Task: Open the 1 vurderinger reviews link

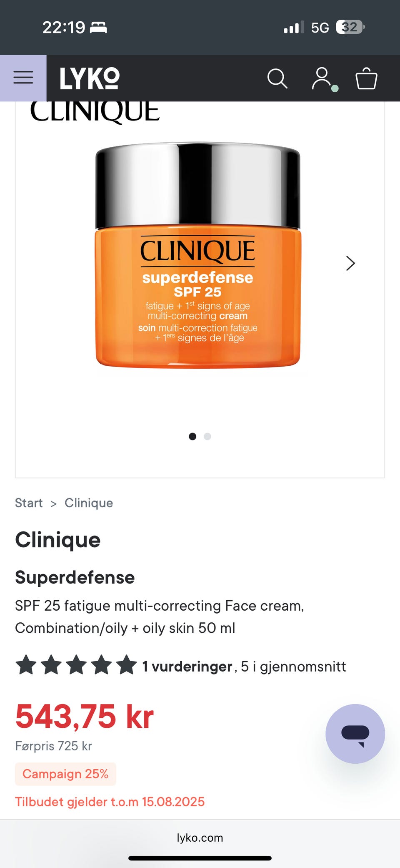Action: [x=187, y=667]
